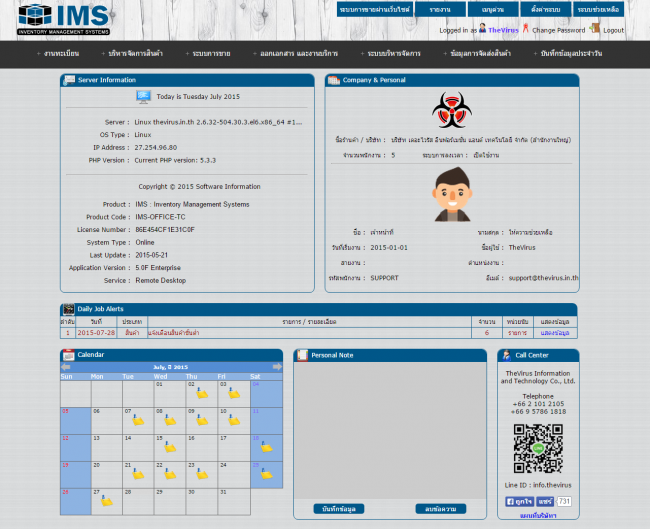
Task: Click the ระบบการขายผ่านเว็บไซต์ top button
Action: [x=374, y=9]
